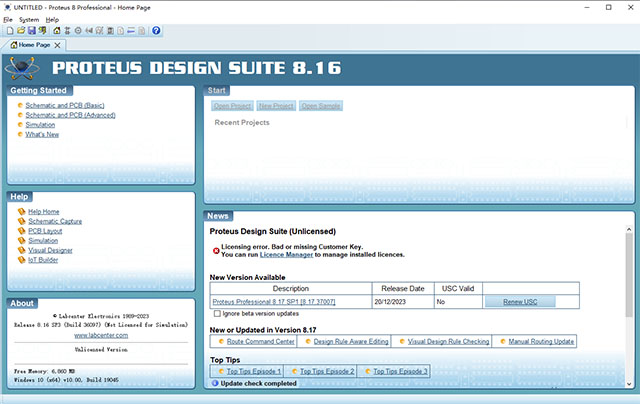The height and width of the screenshot is (404, 640).
Task: Click the Home Page house toolbar icon
Action: tap(57, 31)
